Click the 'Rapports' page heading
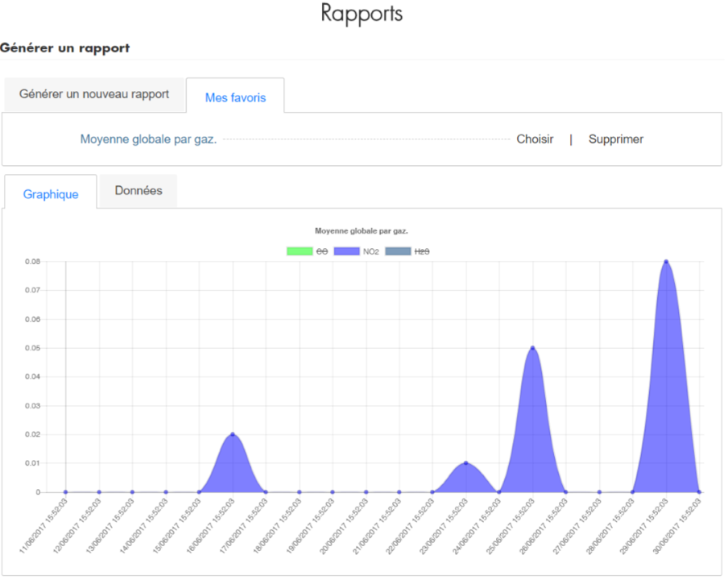The height and width of the screenshot is (584, 728). pyautogui.click(x=362, y=13)
